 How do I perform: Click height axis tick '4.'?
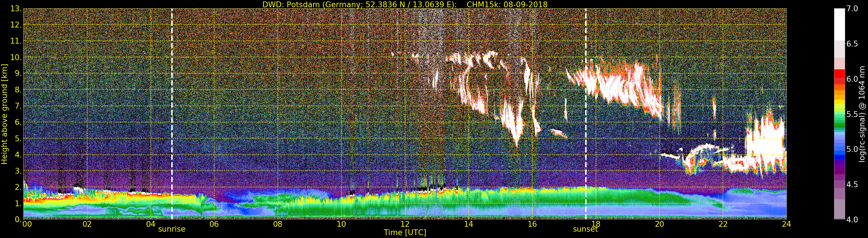click(18, 155)
